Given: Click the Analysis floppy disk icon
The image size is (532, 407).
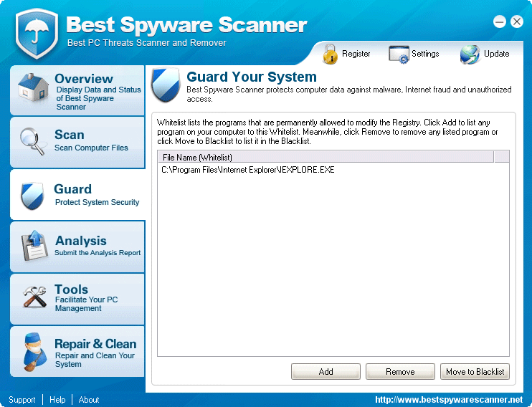Looking at the screenshot, I should tap(34, 246).
